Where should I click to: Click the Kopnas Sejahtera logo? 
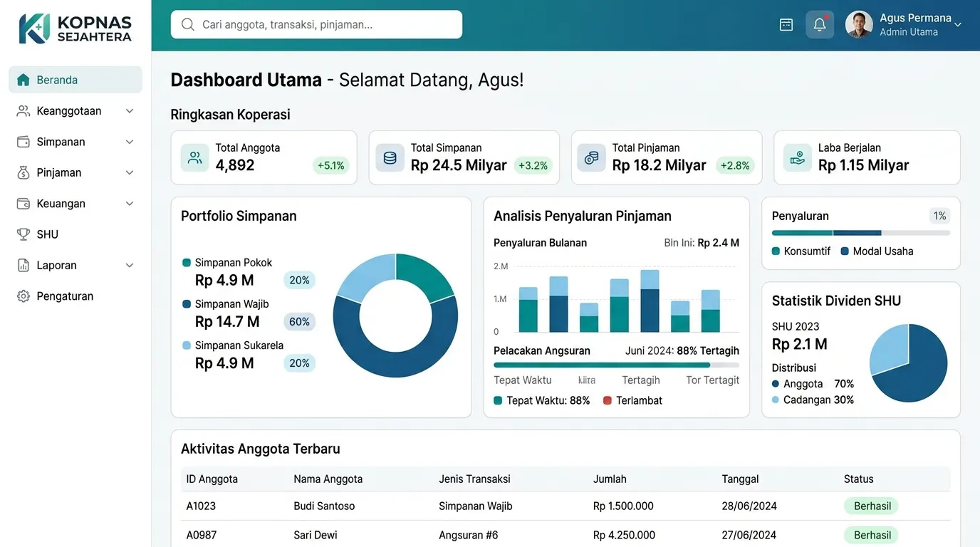coord(75,28)
